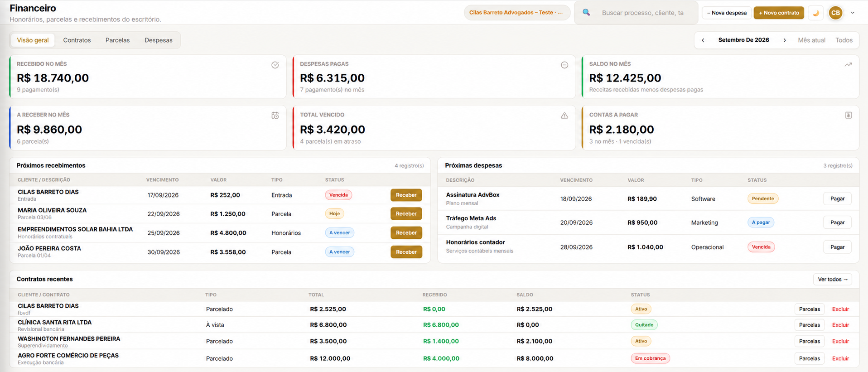
Task: Open Parcelas for CLÍNICA SANTA RITA contract
Action: click(809, 325)
